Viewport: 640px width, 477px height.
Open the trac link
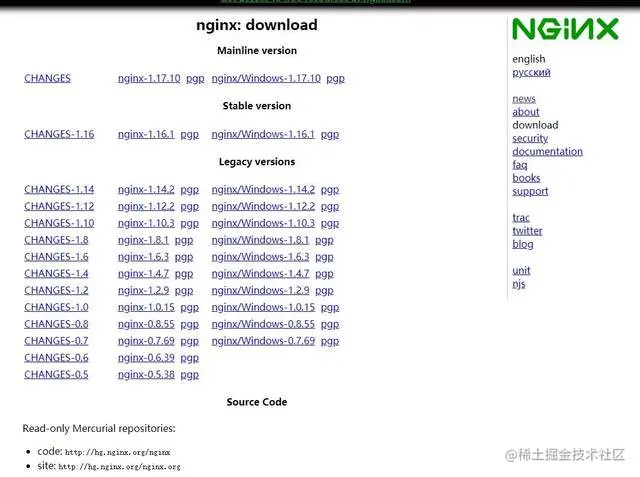pyautogui.click(x=521, y=217)
